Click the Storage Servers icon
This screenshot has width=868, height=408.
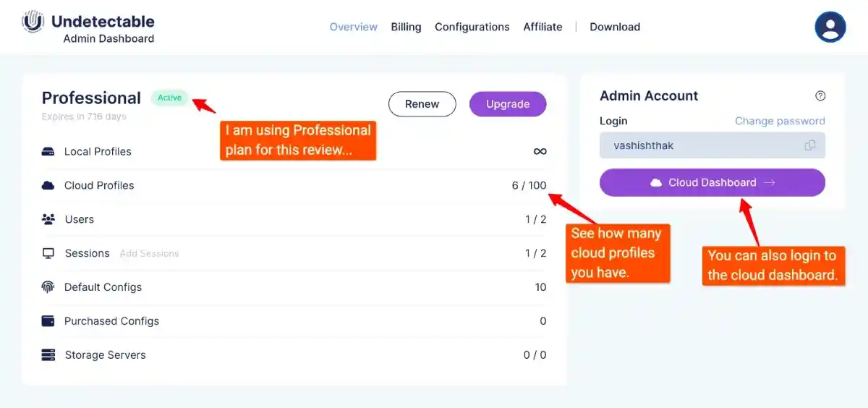tap(48, 355)
